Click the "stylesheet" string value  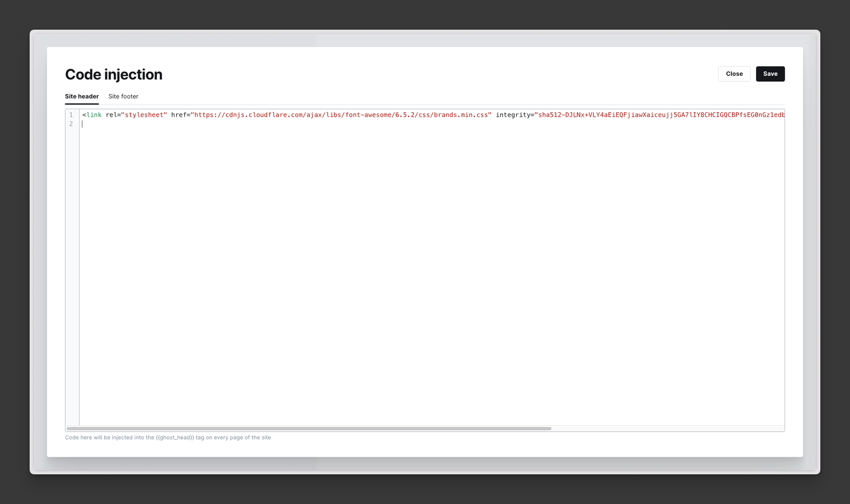tap(144, 115)
